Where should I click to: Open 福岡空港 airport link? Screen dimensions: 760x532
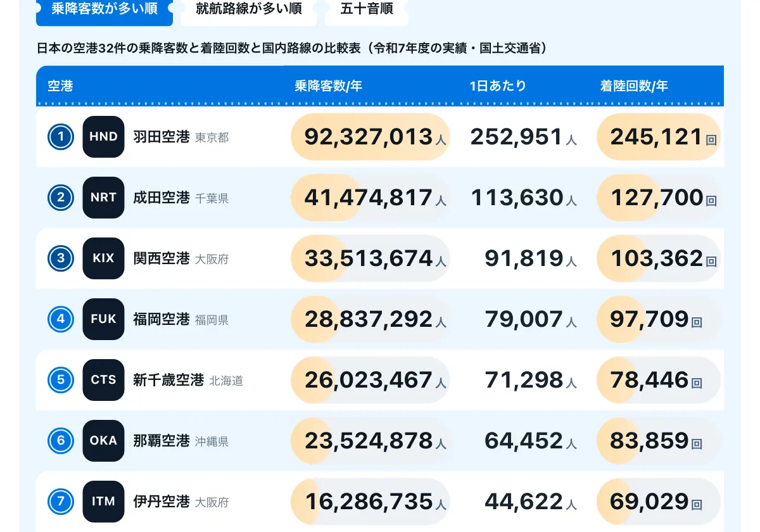(161, 319)
